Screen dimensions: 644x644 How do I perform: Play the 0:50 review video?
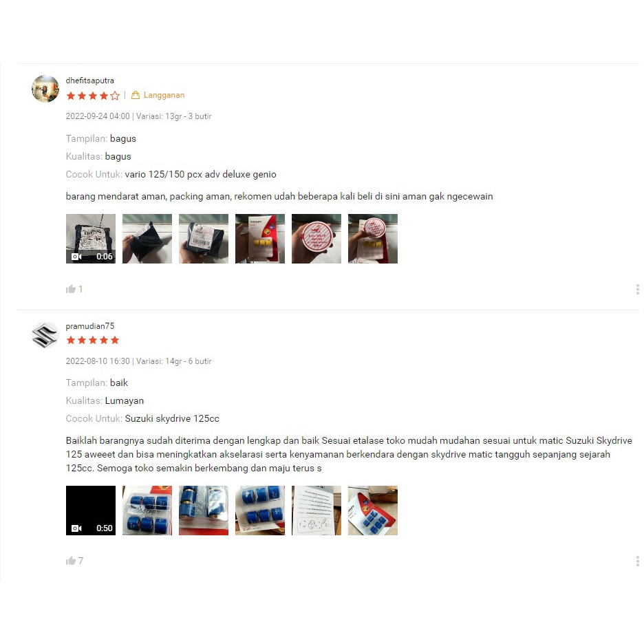coord(91,511)
